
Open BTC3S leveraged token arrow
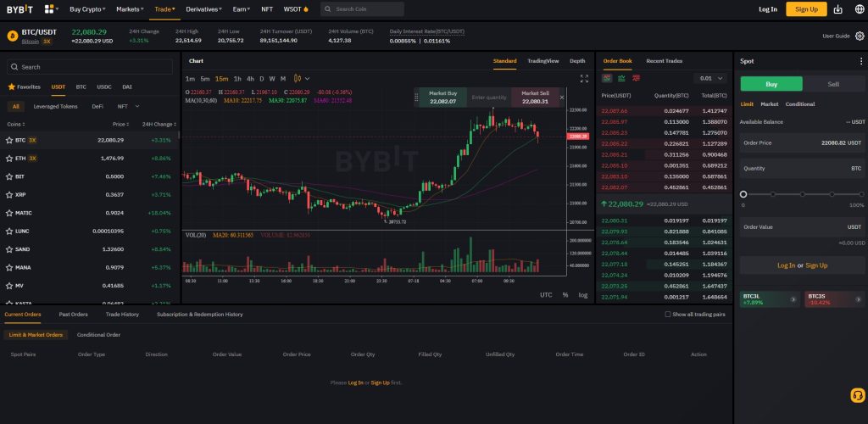(858, 299)
